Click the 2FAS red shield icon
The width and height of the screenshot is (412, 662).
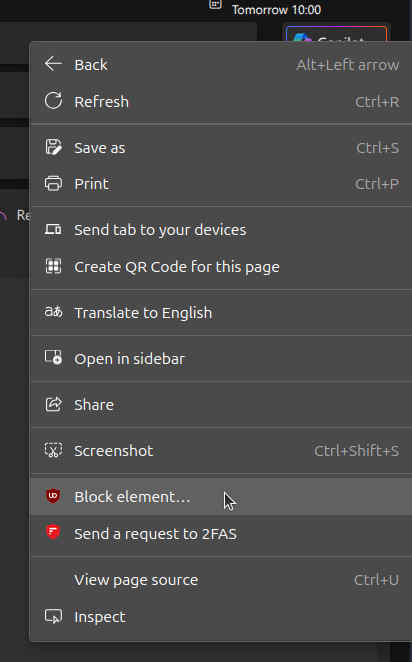(53, 532)
